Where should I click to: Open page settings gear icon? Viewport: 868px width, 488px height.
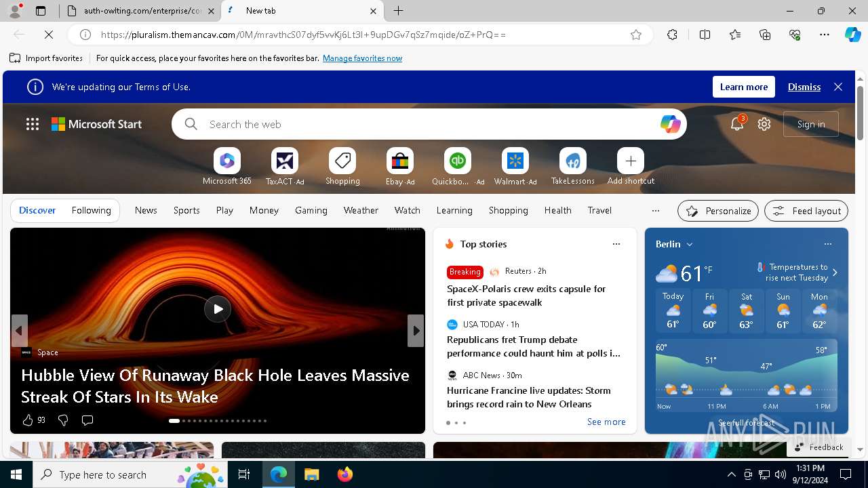(764, 124)
